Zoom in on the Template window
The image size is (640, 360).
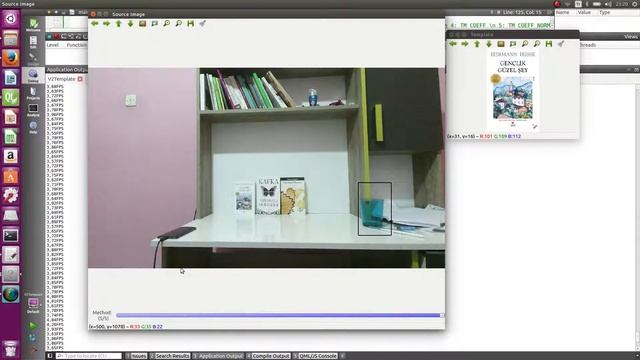click(x=525, y=44)
